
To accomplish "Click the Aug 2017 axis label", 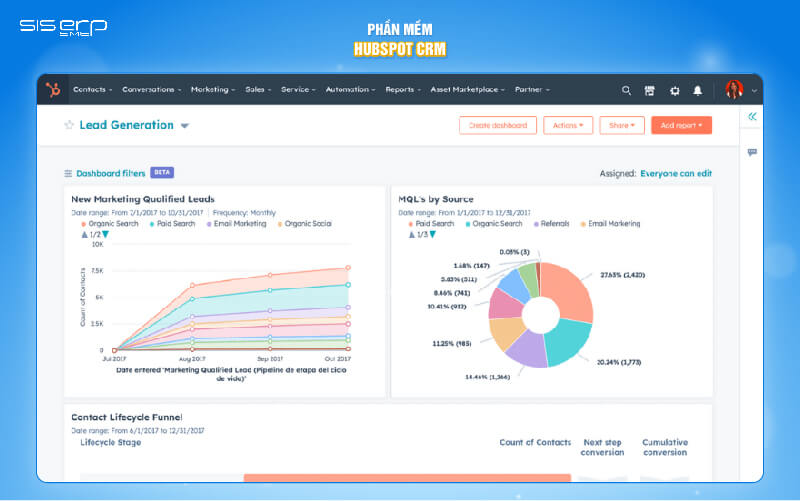I will [192, 359].
